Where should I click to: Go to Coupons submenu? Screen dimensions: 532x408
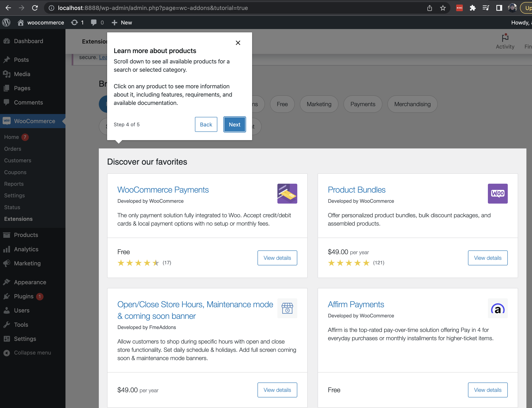point(15,172)
